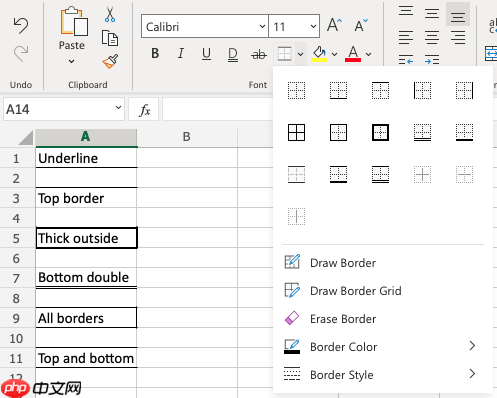Apply the Right Border option

coord(464,90)
